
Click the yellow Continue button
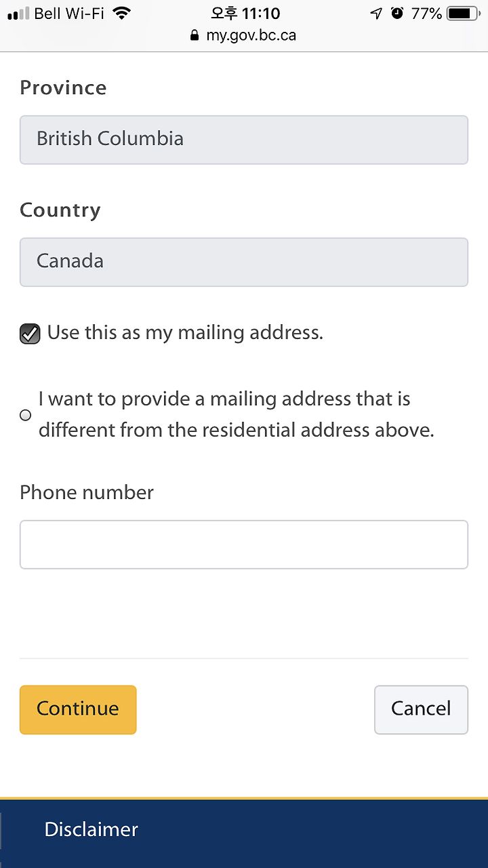coord(78,709)
